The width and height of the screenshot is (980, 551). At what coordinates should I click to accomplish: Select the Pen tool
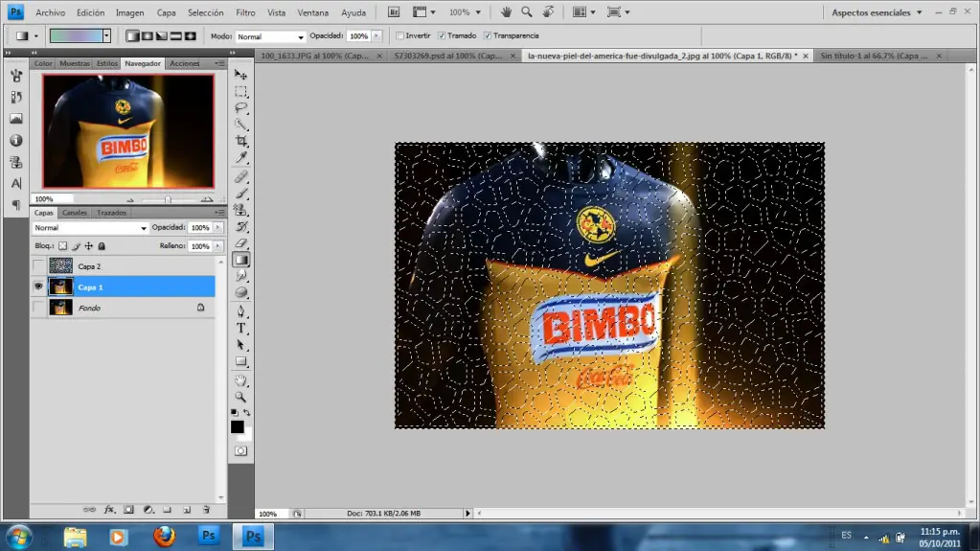coord(240,310)
